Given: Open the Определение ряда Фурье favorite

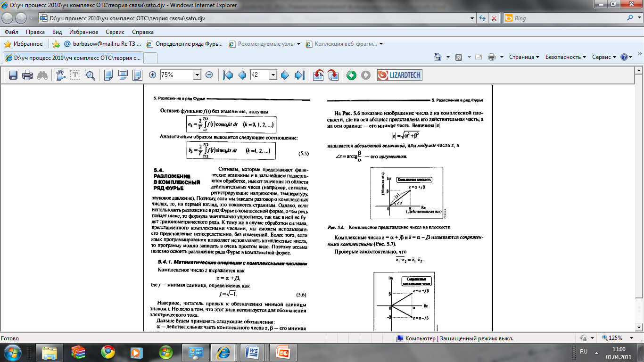Looking at the screenshot, I should pyautogui.click(x=184, y=44).
